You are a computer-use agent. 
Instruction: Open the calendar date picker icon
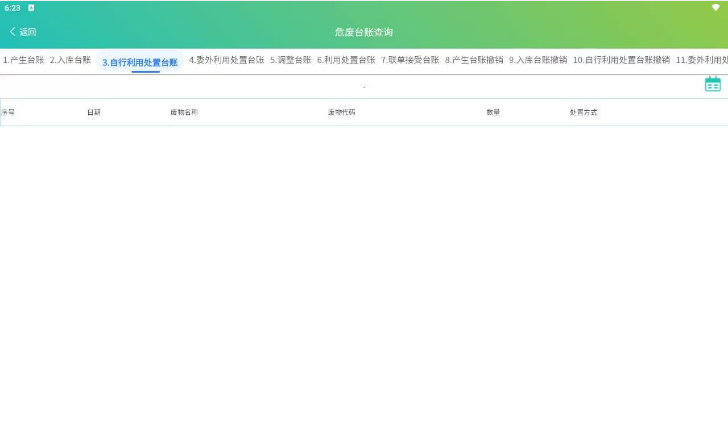712,84
